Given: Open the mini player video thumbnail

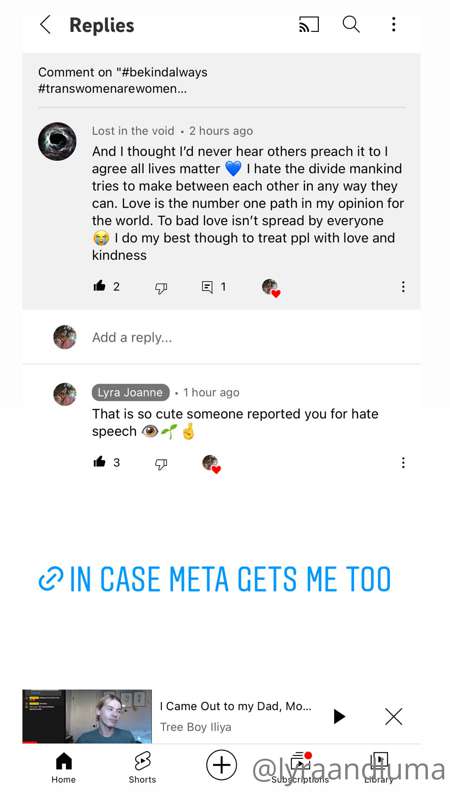Looking at the screenshot, I should [x=87, y=716].
